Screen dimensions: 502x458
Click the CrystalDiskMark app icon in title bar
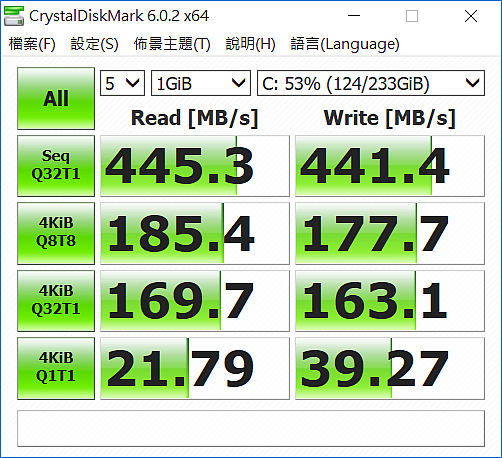point(14,16)
